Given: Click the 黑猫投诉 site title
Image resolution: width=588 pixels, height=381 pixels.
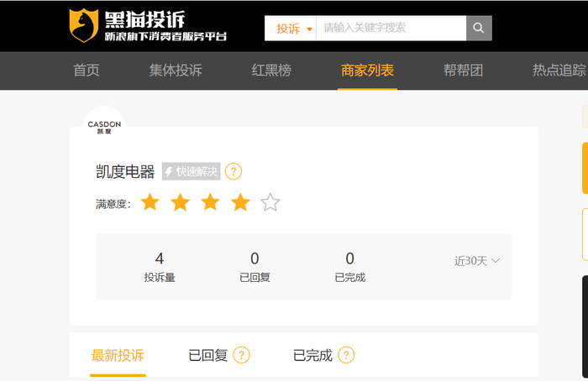Looking at the screenshot, I should point(144,19).
